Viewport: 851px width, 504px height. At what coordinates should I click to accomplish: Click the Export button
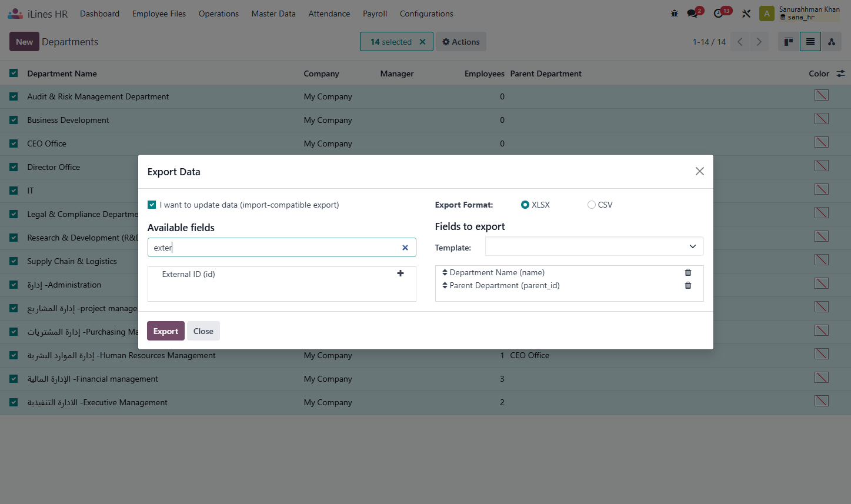coord(166,331)
